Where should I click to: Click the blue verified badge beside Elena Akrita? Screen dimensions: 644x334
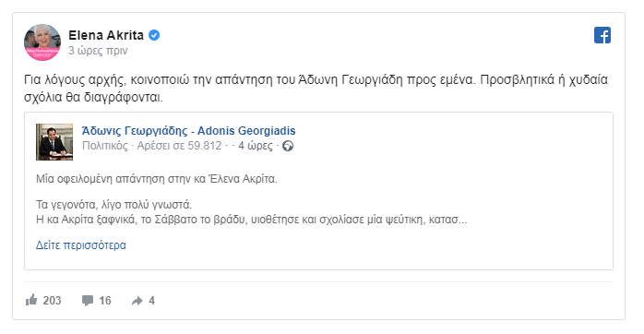(x=154, y=35)
